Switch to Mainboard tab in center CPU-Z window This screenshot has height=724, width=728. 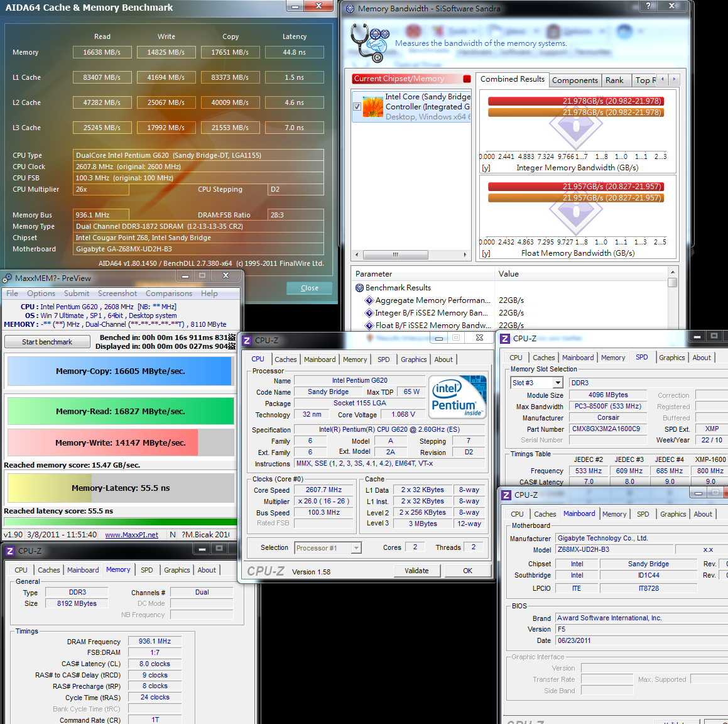pyautogui.click(x=320, y=359)
